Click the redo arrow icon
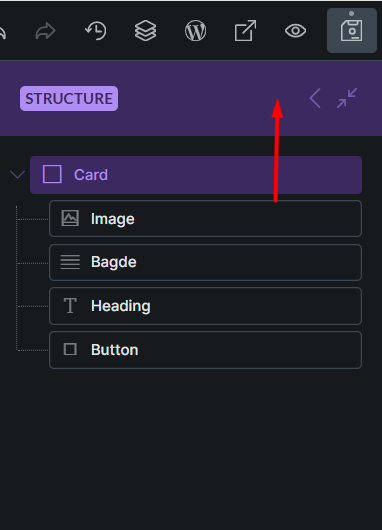 (x=45, y=31)
